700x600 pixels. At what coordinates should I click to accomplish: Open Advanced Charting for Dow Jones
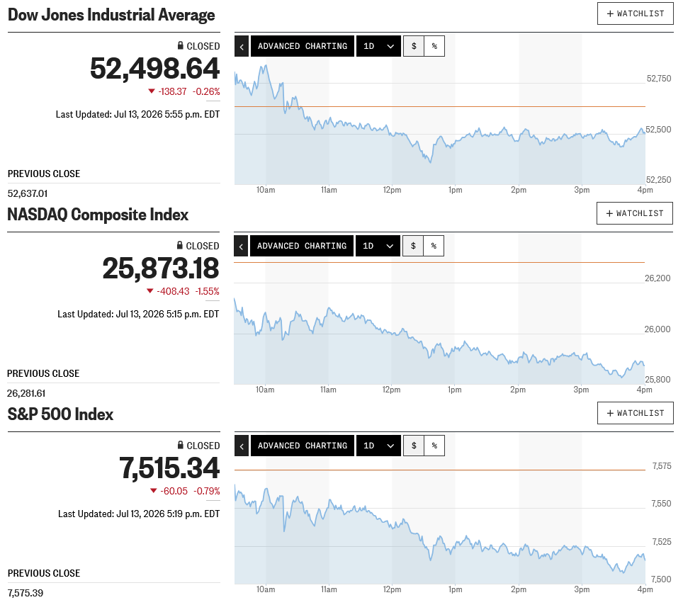point(303,47)
